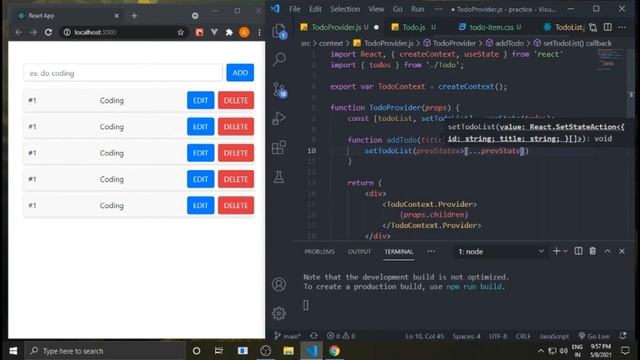Show errors and warnings count in status bar

[341, 336]
